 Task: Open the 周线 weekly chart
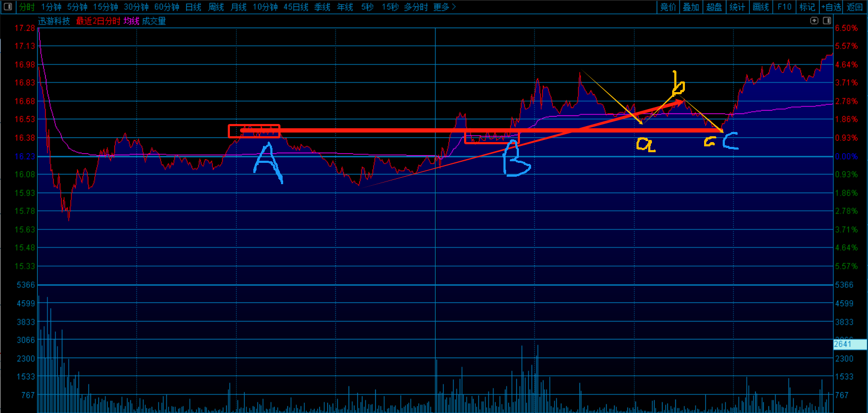pos(216,7)
